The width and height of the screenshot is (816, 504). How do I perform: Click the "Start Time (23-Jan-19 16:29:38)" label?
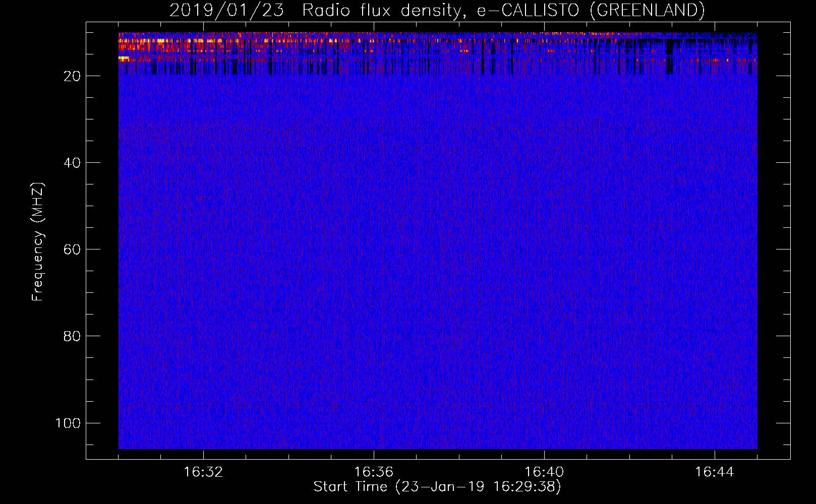tap(437, 487)
